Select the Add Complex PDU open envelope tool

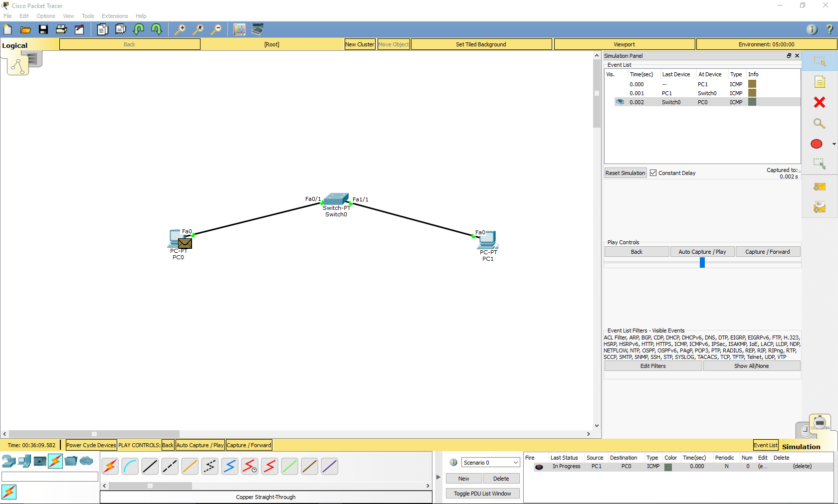tap(820, 207)
